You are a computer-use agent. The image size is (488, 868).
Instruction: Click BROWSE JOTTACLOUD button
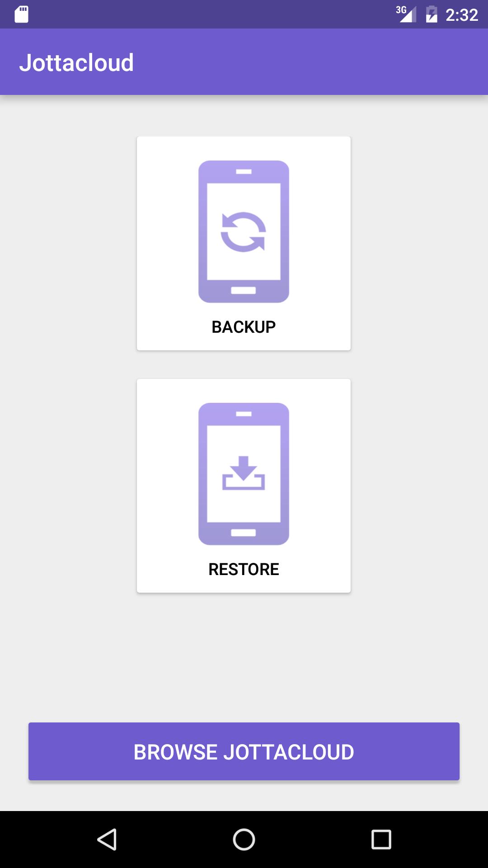click(244, 751)
